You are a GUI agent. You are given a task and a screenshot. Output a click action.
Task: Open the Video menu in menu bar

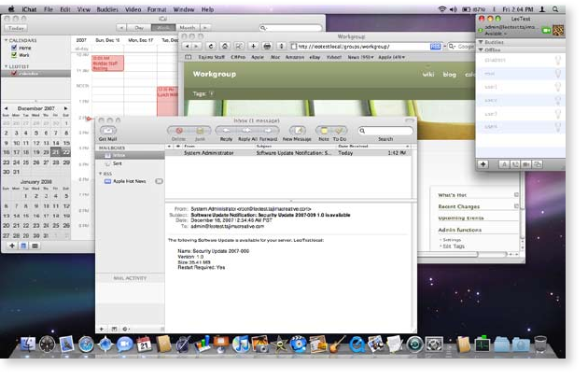coord(132,7)
